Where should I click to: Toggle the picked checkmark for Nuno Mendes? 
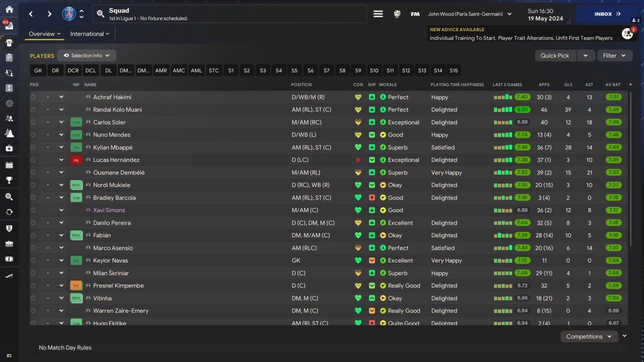point(33,135)
